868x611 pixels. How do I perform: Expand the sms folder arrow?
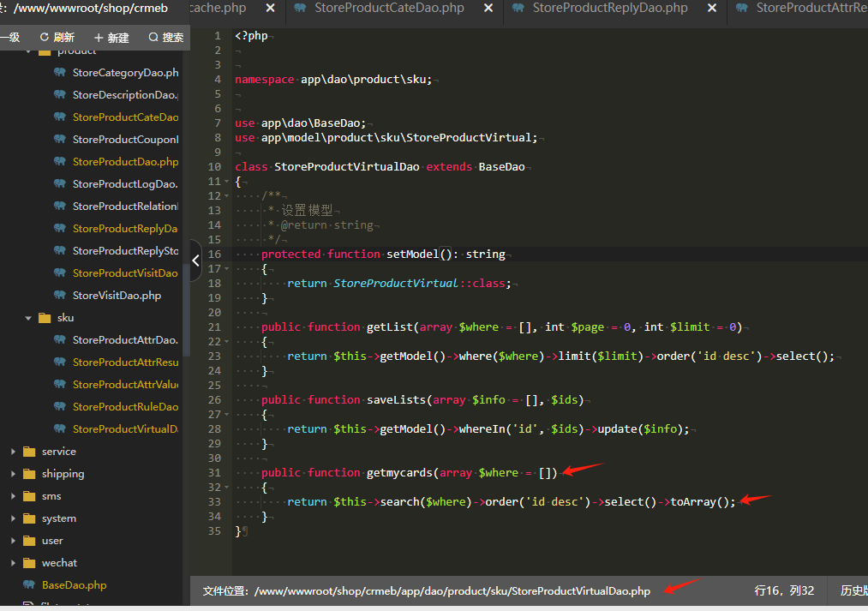coord(14,496)
